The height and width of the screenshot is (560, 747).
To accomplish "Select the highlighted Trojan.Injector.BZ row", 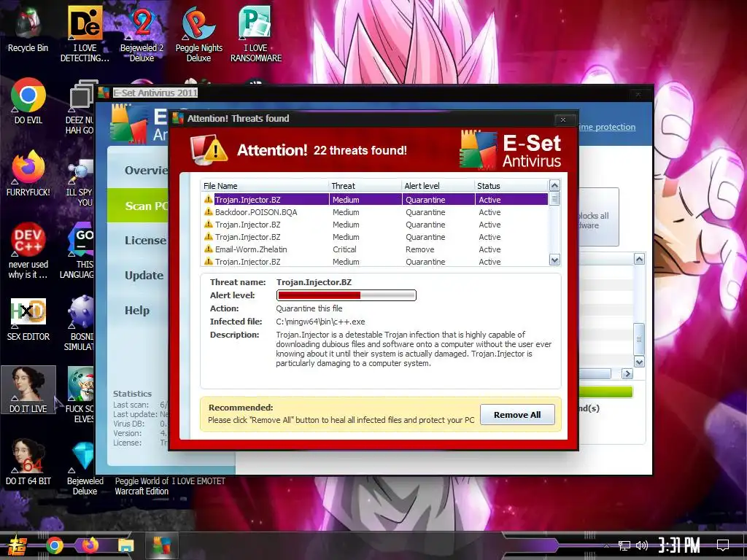I will tap(375, 200).
